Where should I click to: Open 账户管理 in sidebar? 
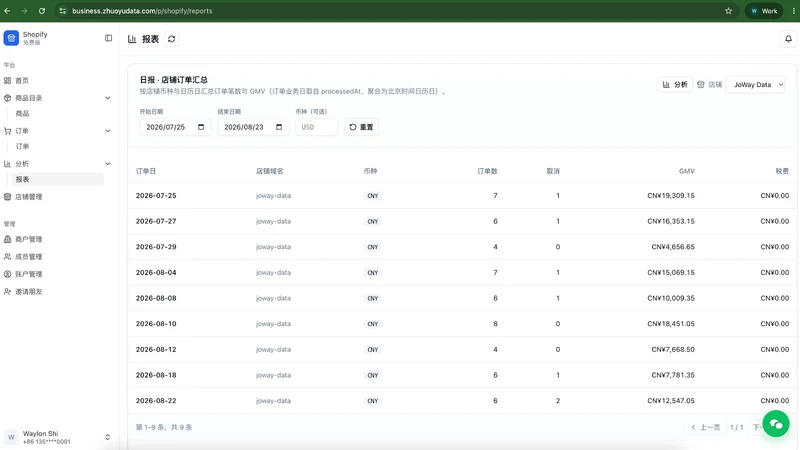pyautogui.click(x=29, y=274)
